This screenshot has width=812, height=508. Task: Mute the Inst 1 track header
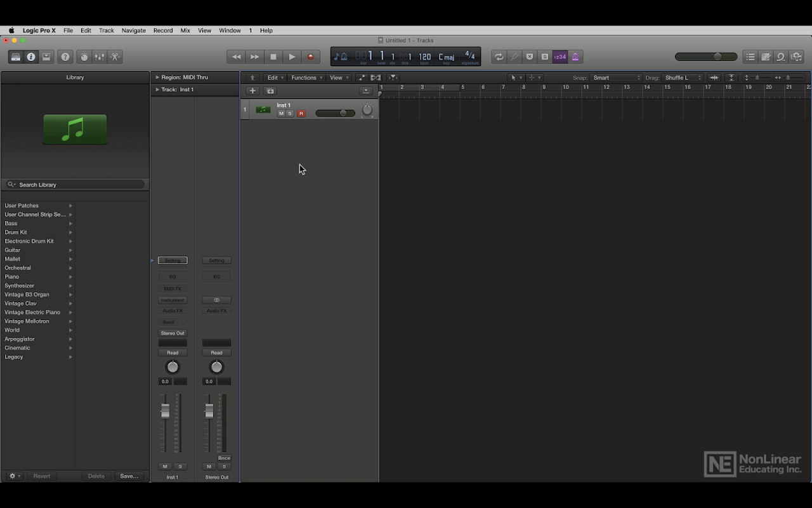pyautogui.click(x=281, y=114)
